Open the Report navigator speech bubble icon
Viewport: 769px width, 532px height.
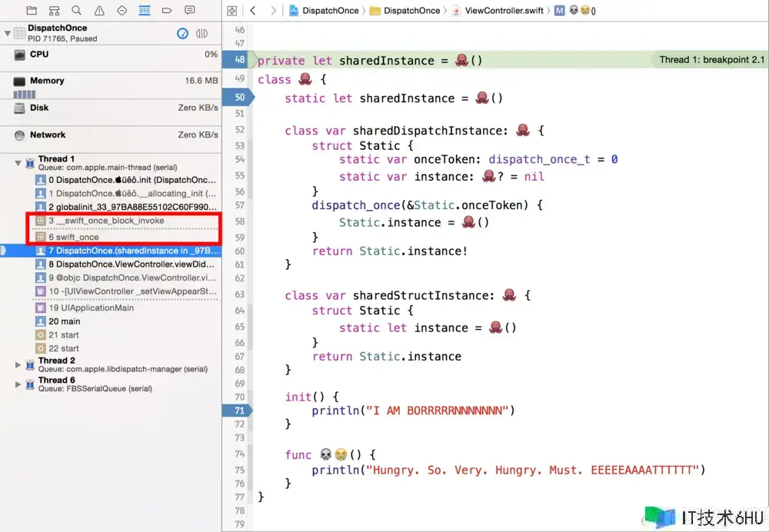click(190, 11)
